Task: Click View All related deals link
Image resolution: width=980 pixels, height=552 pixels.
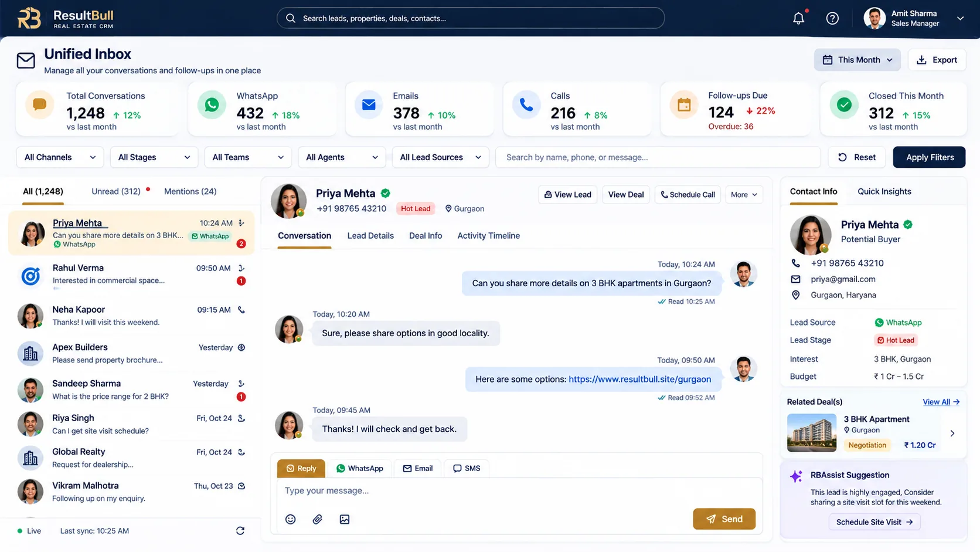Action: (941, 402)
